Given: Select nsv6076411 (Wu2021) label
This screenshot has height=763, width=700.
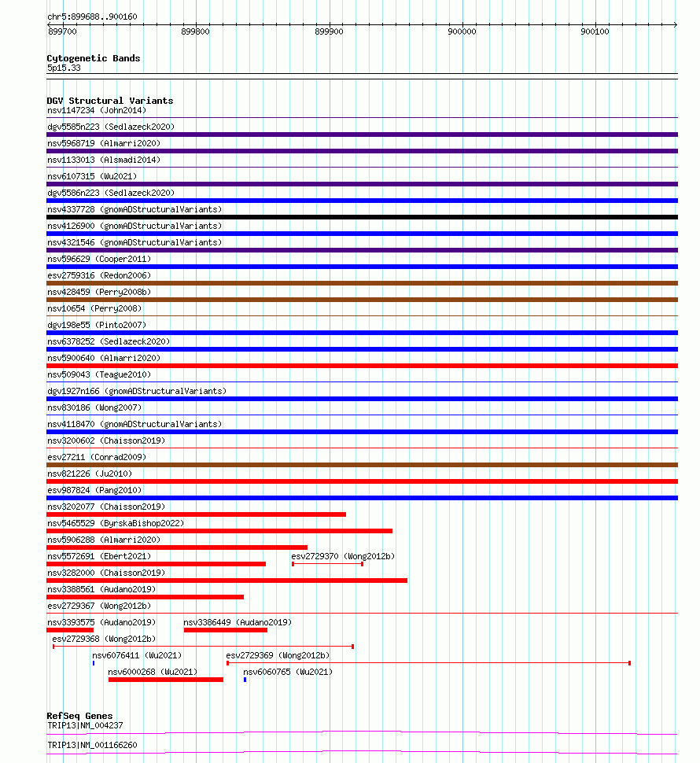Looking at the screenshot, I should pos(137,657).
